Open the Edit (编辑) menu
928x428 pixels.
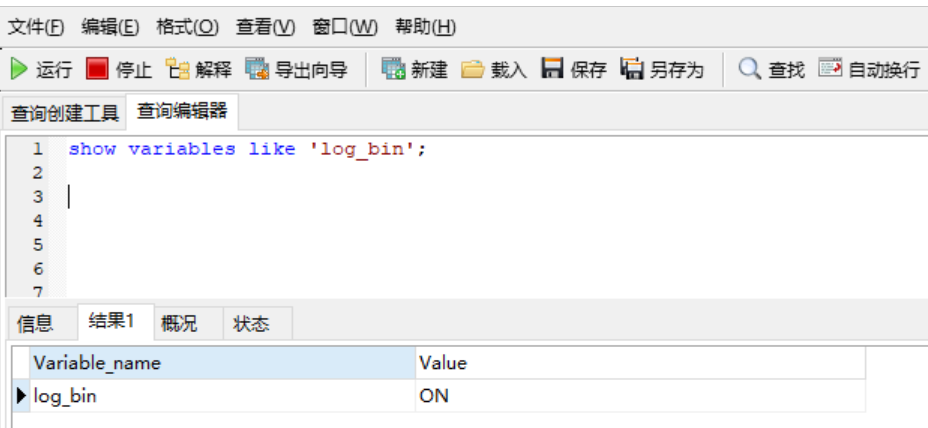tap(110, 26)
